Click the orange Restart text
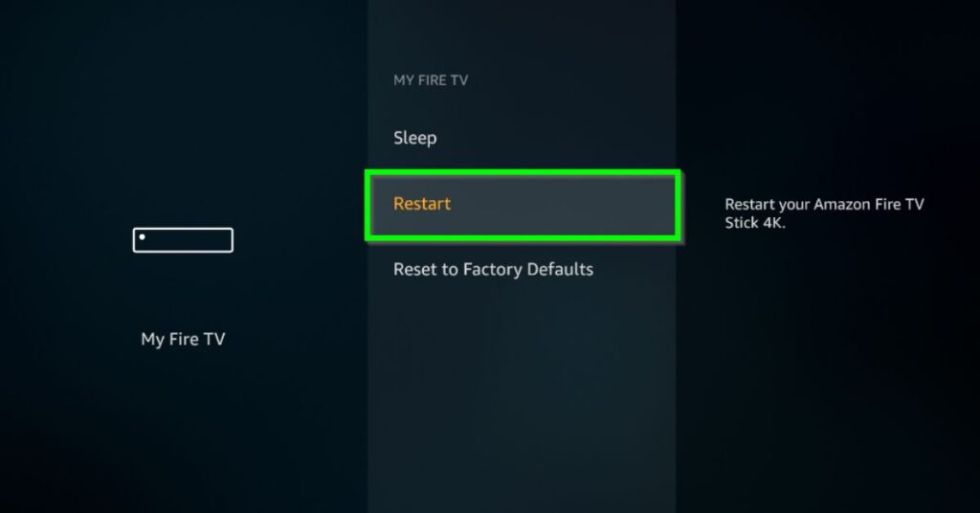 (422, 204)
